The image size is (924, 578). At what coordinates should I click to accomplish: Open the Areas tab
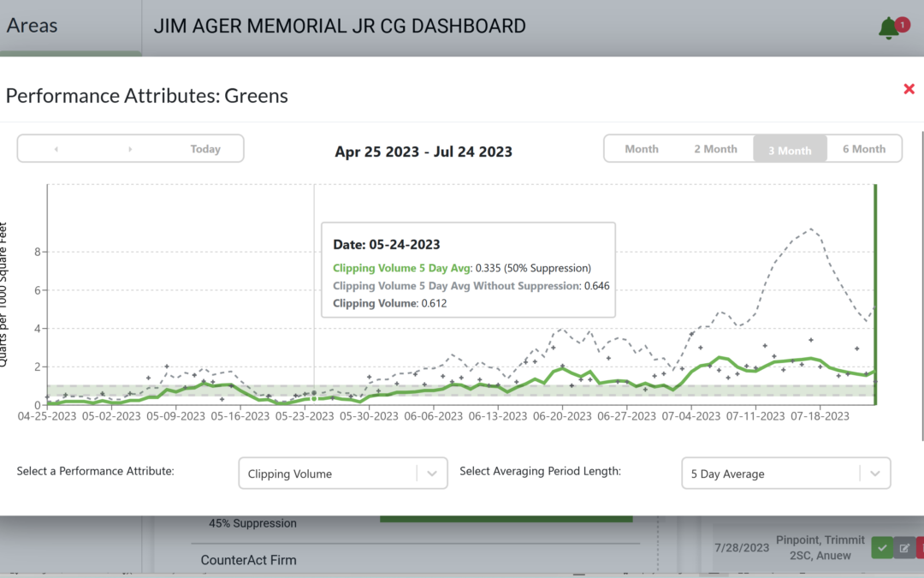(32, 26)
